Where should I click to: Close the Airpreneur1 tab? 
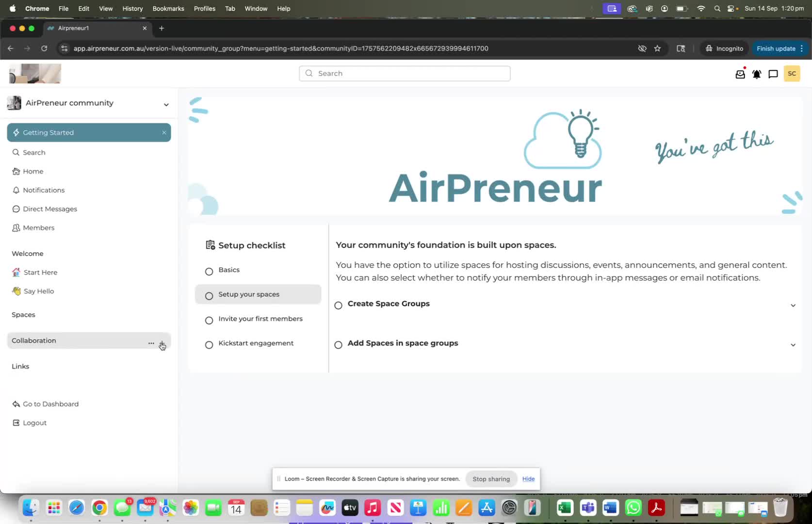click(x=145, y=28)
